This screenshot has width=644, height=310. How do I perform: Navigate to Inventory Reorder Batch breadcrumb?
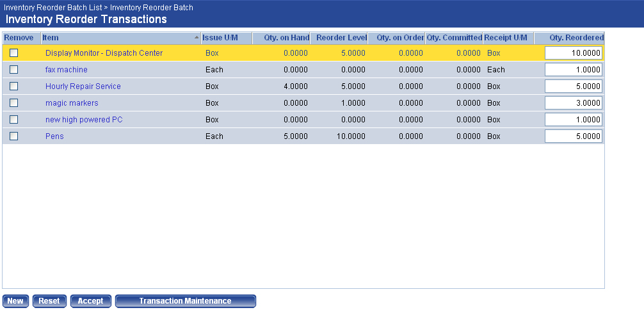[152, 8]
